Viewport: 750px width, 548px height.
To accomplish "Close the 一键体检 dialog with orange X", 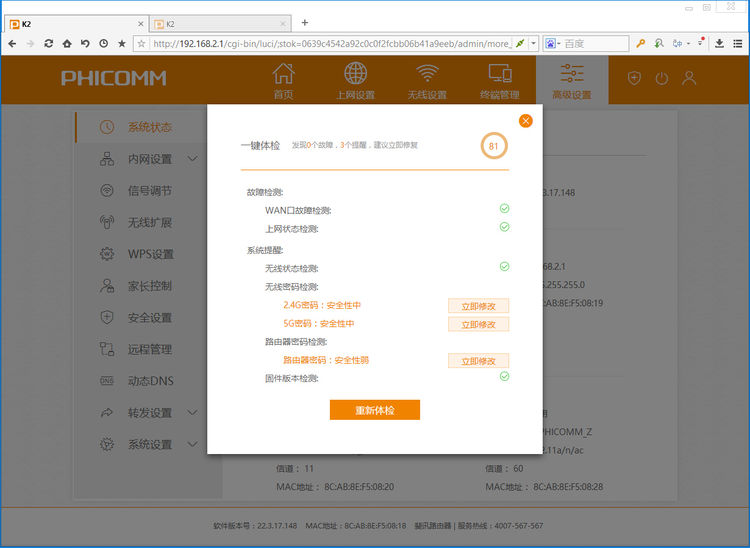I will [x=526, y=121].
